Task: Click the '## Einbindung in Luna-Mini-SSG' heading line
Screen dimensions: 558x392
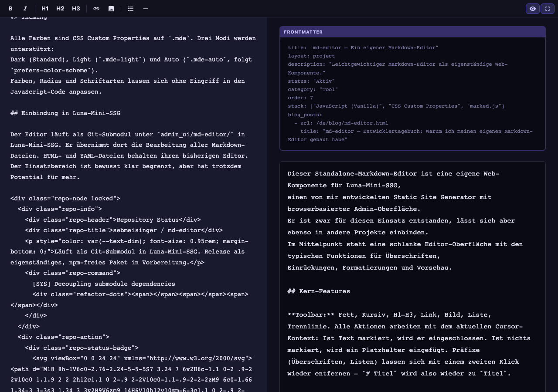Action: 65,113
